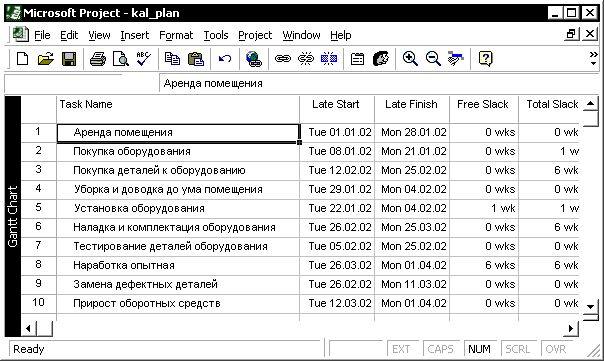Open the Edit menu

point(69,35)
